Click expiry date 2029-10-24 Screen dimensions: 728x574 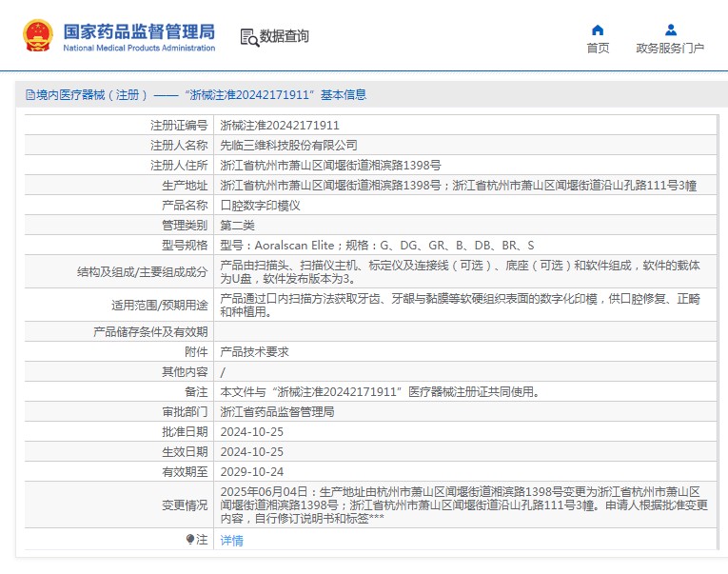251,471
